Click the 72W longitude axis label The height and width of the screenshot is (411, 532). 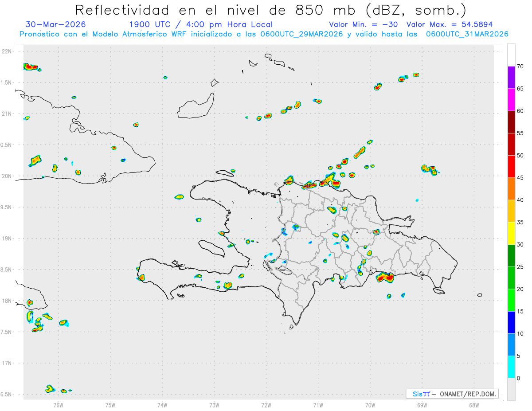coord(266,405)
